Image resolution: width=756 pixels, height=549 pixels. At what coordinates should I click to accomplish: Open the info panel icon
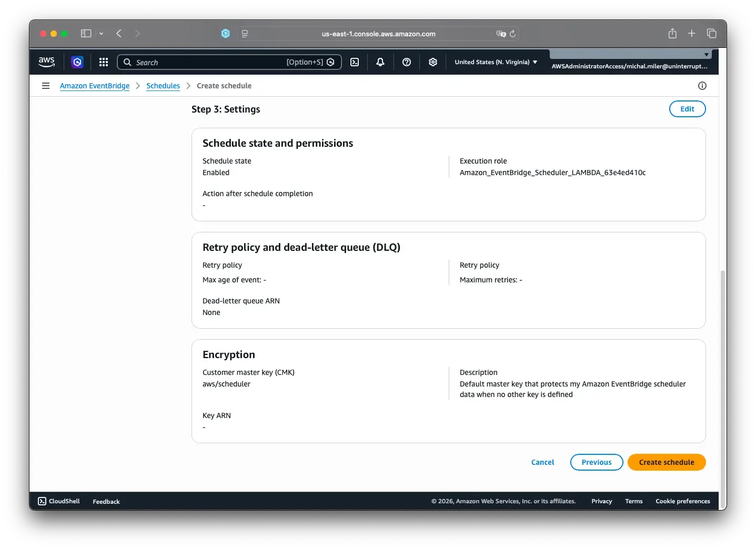click(x=702, y=86)
